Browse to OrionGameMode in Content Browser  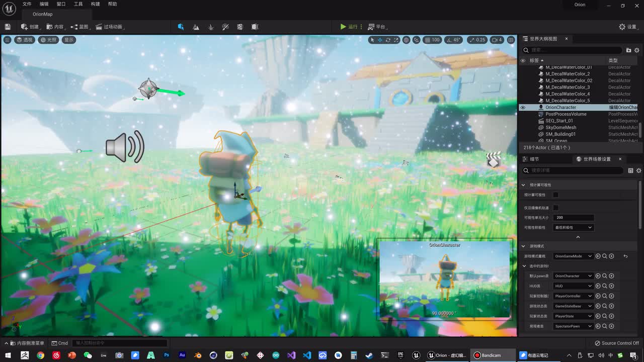pos(605,256)
